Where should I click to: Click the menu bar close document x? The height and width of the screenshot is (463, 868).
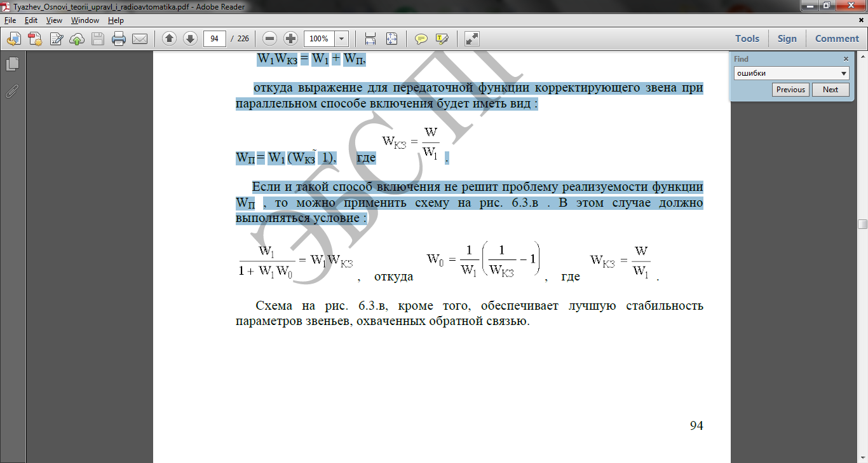[x=861, y=20]
